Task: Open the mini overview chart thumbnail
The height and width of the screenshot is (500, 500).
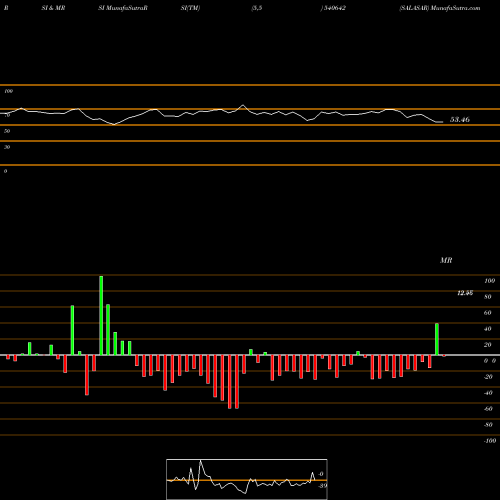Action: (x=247, y=479)
